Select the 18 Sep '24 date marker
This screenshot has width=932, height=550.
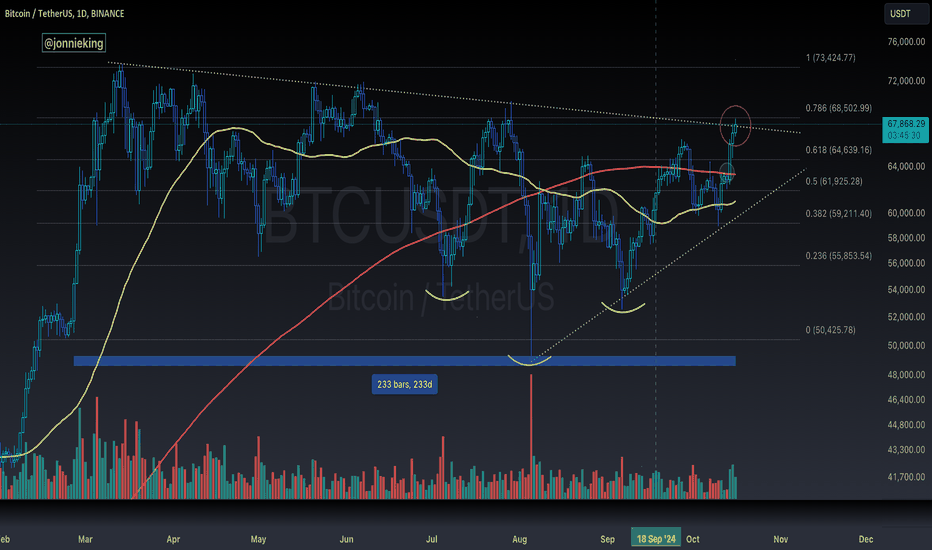(x=656, y=539)
